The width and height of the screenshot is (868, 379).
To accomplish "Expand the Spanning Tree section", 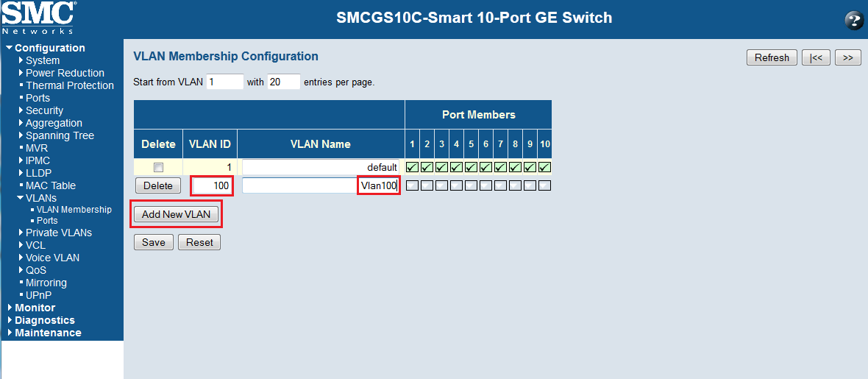I will tap(59, 135).
